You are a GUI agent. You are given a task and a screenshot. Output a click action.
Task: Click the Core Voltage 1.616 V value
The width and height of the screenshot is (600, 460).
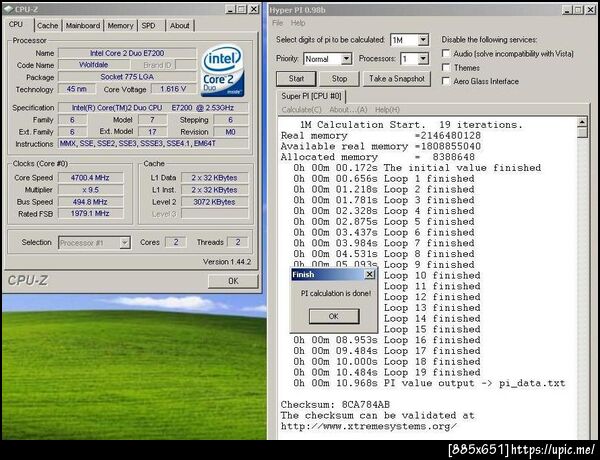(173, 89)
